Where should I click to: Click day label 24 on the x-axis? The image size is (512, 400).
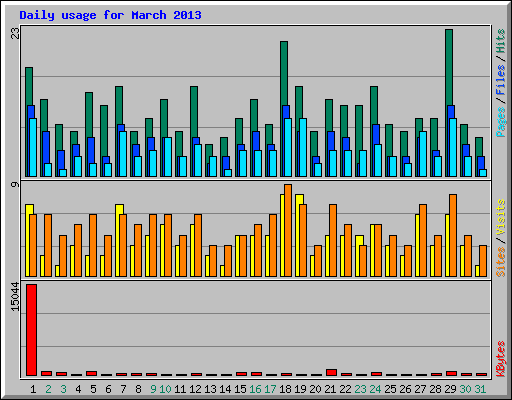point(375,389)
